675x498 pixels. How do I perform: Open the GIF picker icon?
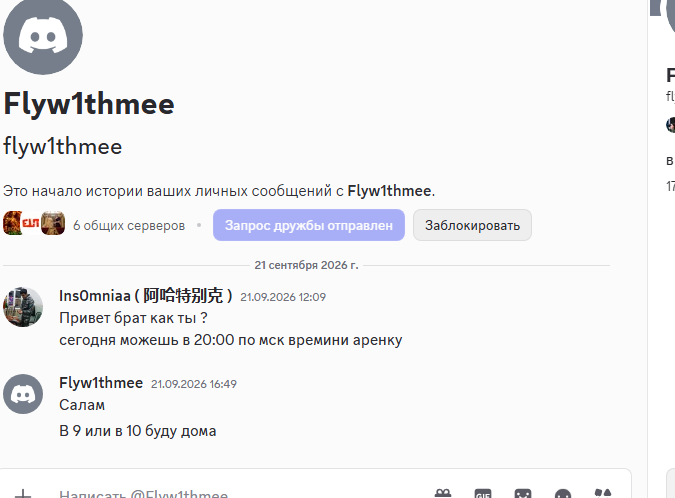pos(483,493)
